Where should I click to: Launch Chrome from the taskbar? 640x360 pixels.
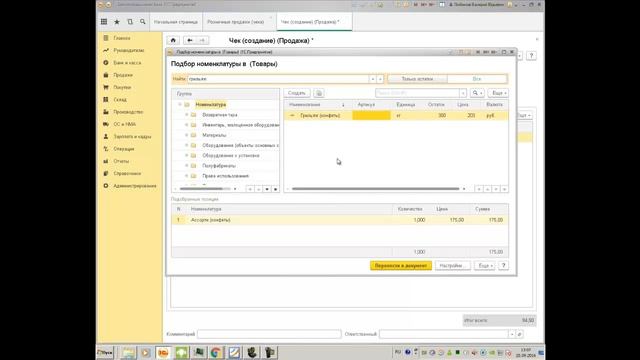point(216,352)
